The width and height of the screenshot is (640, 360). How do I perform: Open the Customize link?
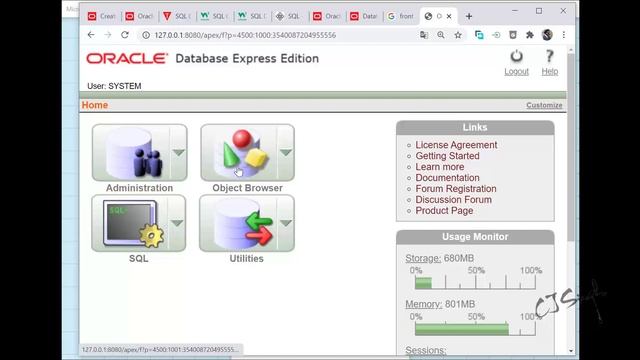(x=544, y=105)
